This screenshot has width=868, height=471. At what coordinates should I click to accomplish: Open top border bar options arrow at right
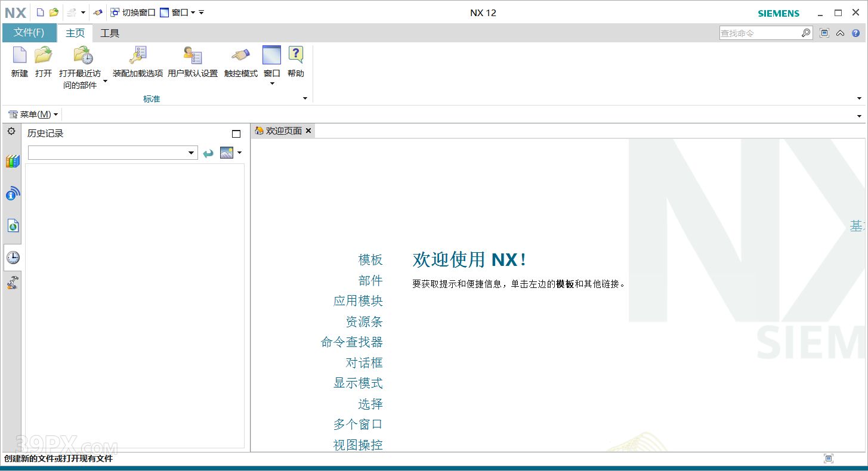[860, 116]
